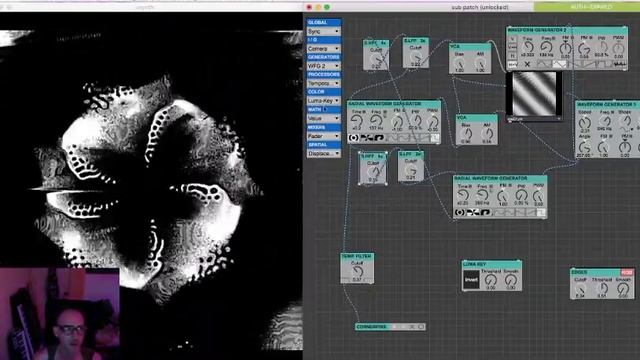Click the Bias knob on the VCA reading 1.00
Screen dimensions: 640x360
tap(459, 63)
